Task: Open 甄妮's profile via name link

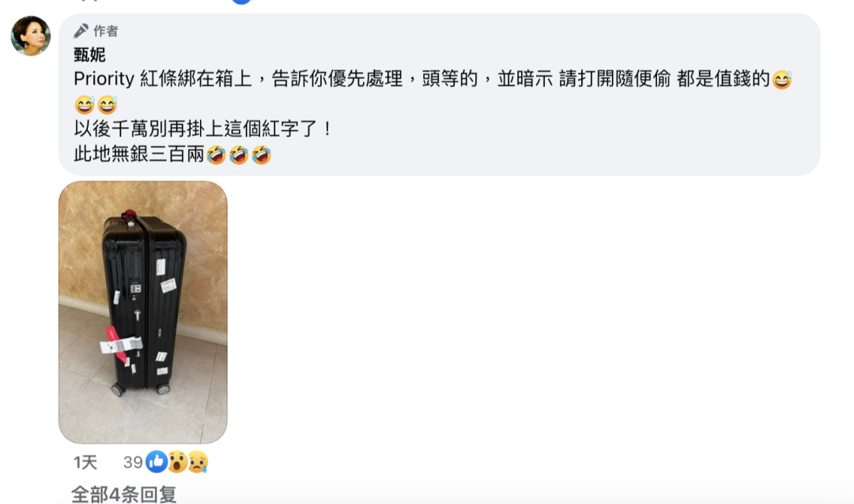Action: tap(90, 55)
